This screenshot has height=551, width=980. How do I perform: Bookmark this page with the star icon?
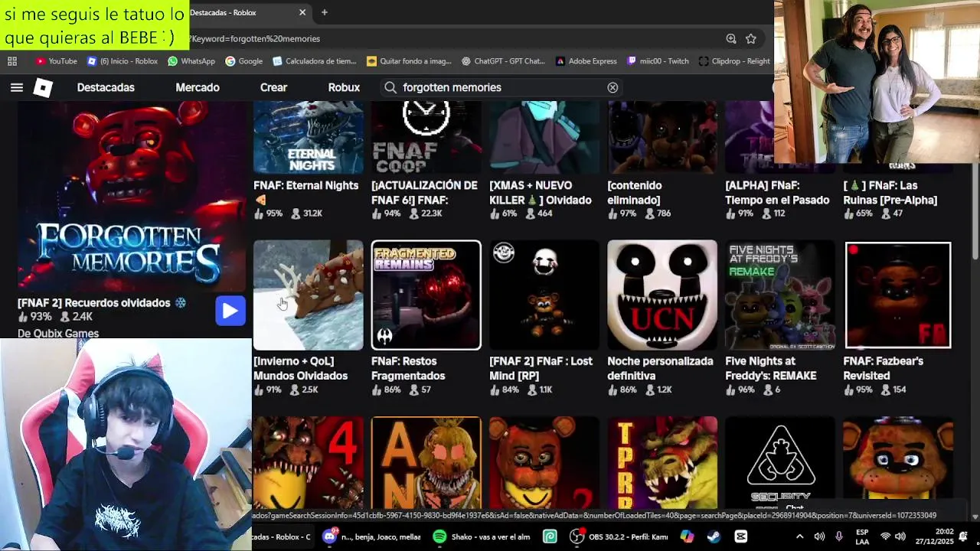(751, 38)
